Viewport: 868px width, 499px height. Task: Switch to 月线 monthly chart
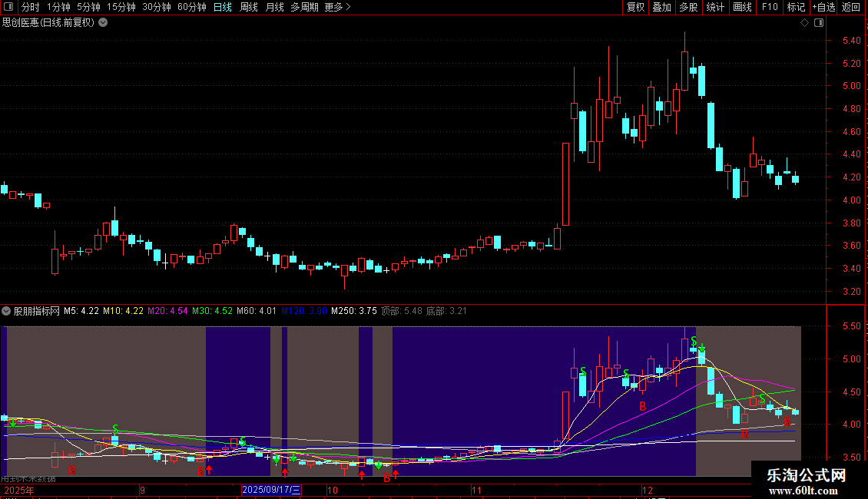[274, 7]
